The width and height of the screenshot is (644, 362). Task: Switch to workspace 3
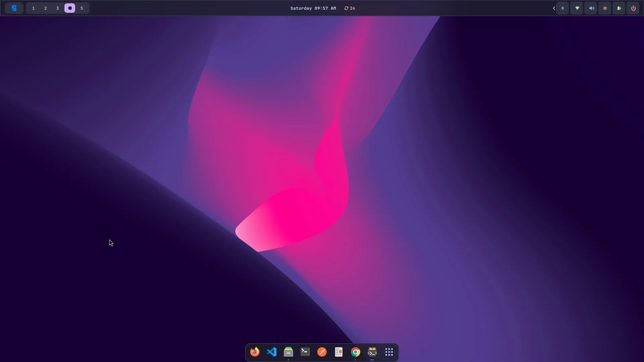click(x=58, y=8)
